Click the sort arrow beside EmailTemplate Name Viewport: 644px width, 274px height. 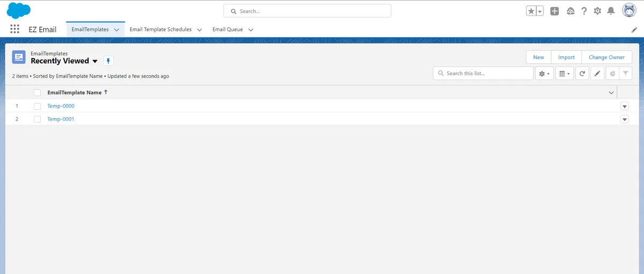pyautogui.click(x=106, y=92)
